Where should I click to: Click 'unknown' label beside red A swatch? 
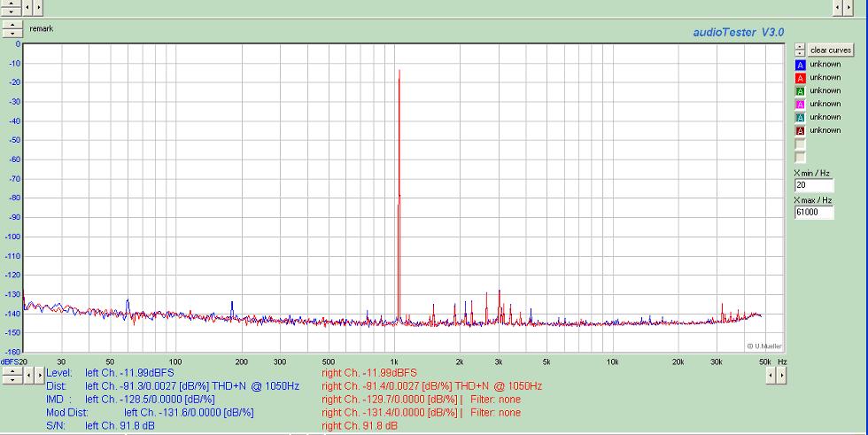pyautogui.click(x=825, y=77)
